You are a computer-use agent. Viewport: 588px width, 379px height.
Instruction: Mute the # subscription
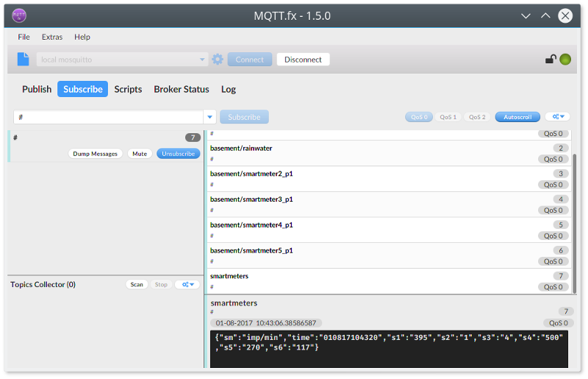pos(140,154)
